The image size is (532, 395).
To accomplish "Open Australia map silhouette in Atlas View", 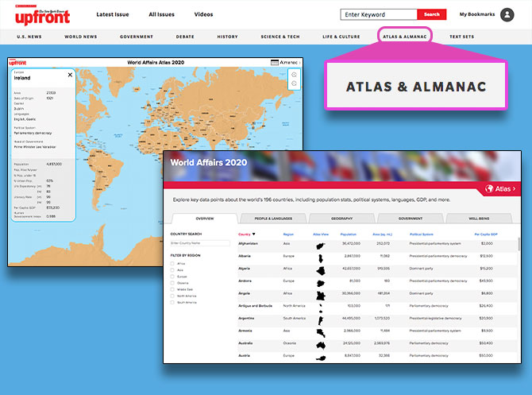I will click(321, 346).
